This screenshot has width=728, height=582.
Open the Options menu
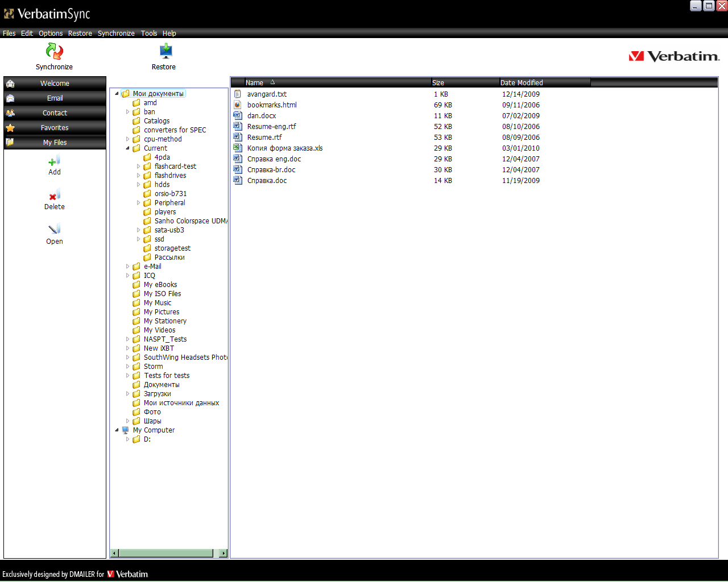click(x=51, y=34)
